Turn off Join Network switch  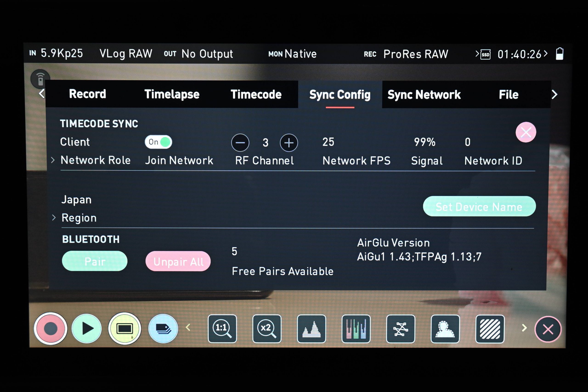click(158, 142)
